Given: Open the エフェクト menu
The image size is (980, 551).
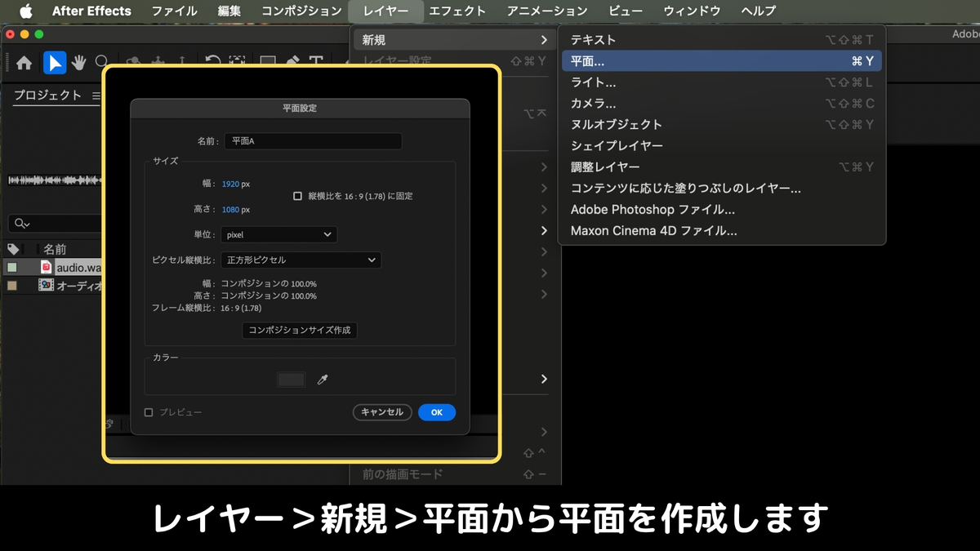Looking at the screenshot, I should pos(457,11).
